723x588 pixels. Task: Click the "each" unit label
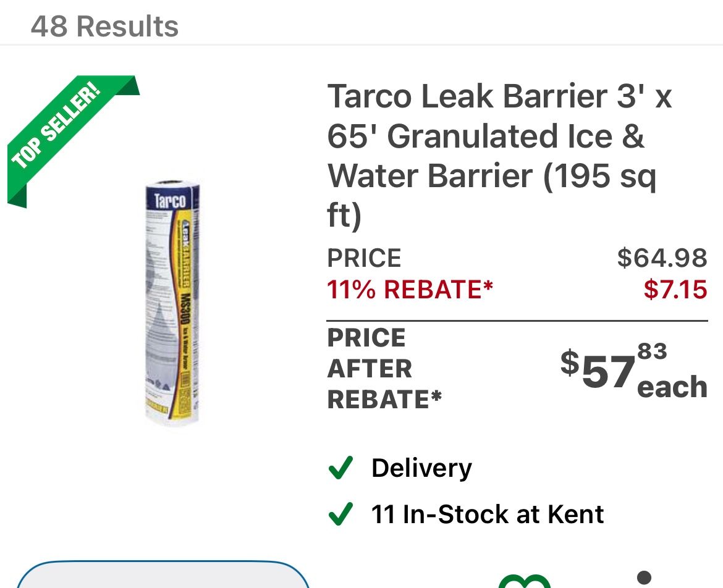point(672,387)
